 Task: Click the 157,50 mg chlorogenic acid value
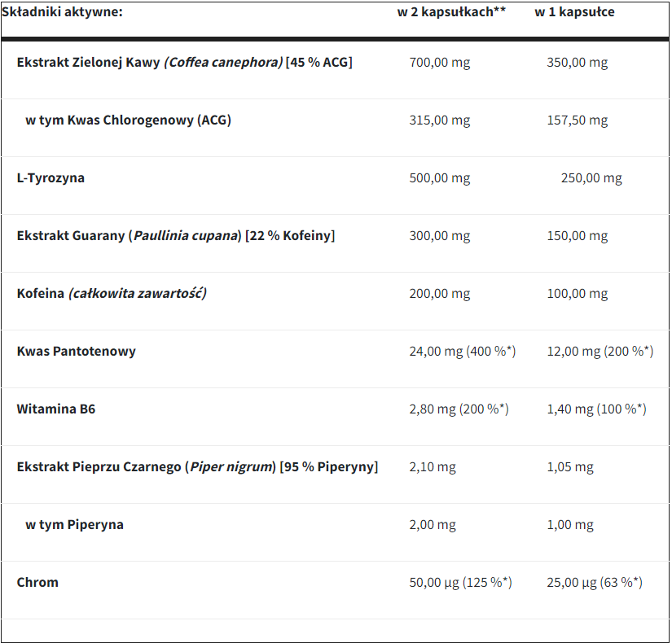tap(577, 120)
